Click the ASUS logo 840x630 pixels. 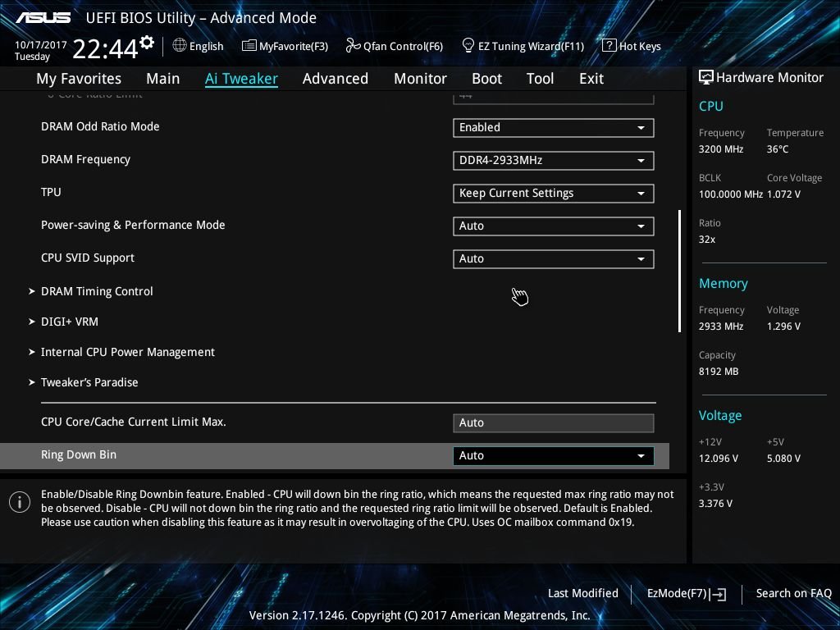click(x=43, y=18)
